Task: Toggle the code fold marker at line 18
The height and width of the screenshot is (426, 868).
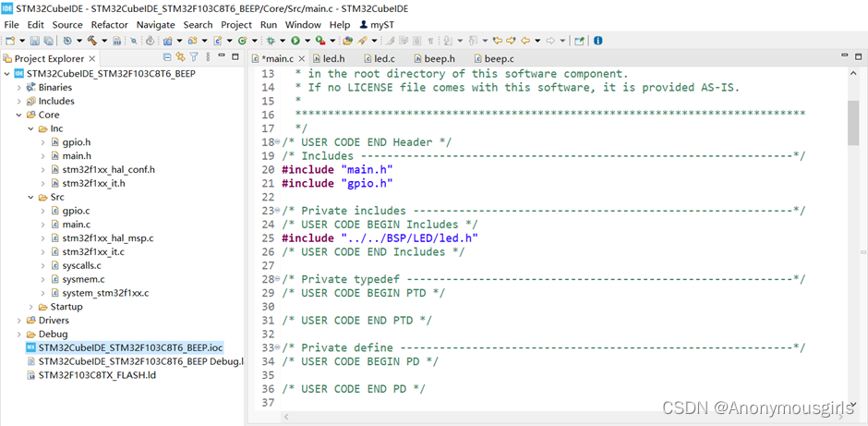Action: point(277,142)
